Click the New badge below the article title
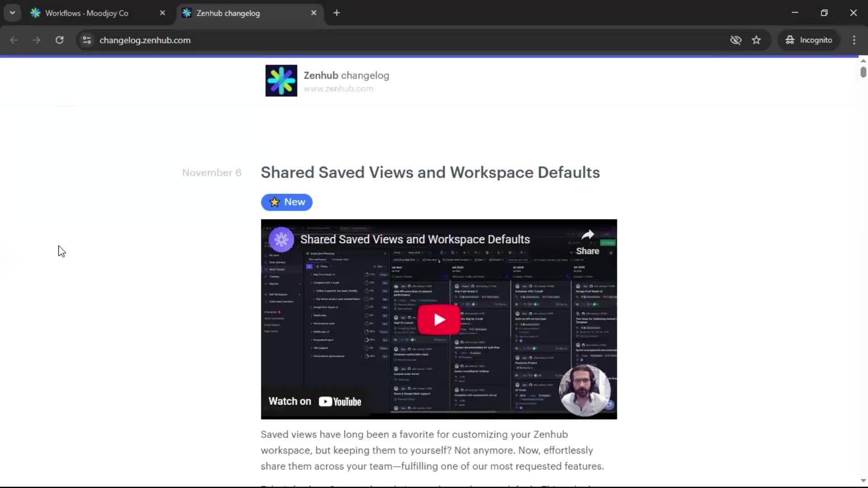This screenshot has width=868, height=488. [287, 202]
